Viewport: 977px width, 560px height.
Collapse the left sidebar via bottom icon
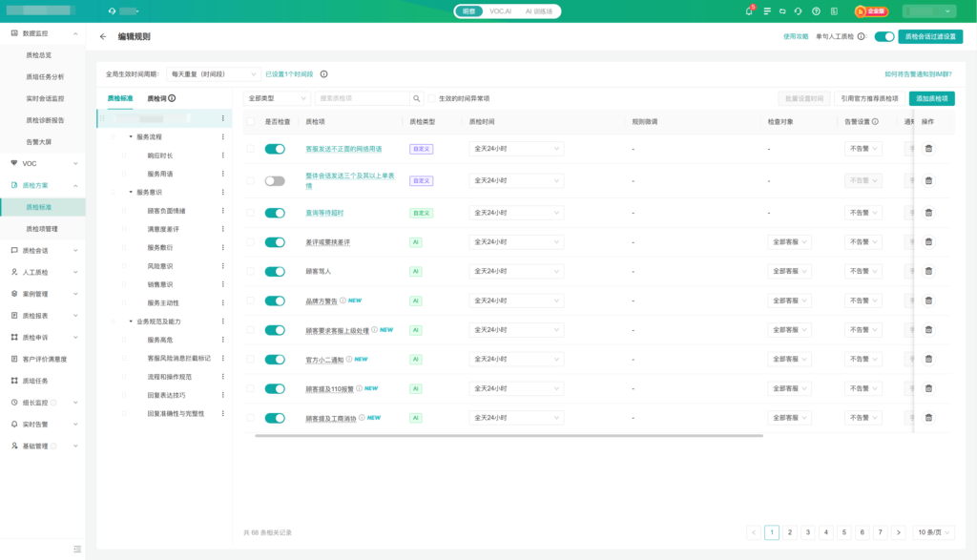tap(77, 550)
